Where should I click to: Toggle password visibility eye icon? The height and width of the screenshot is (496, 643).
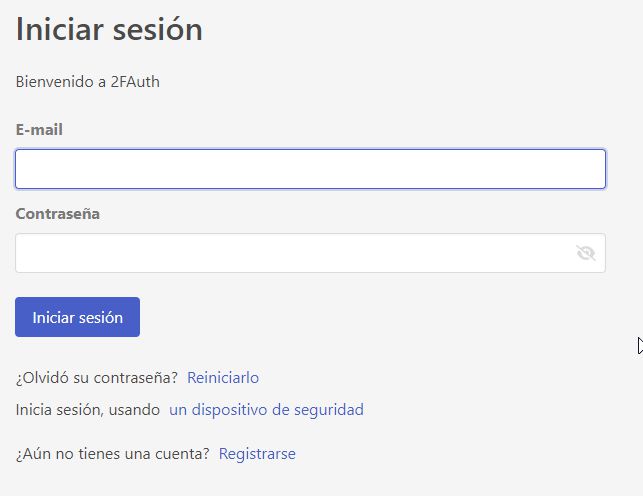coord(586,253)
